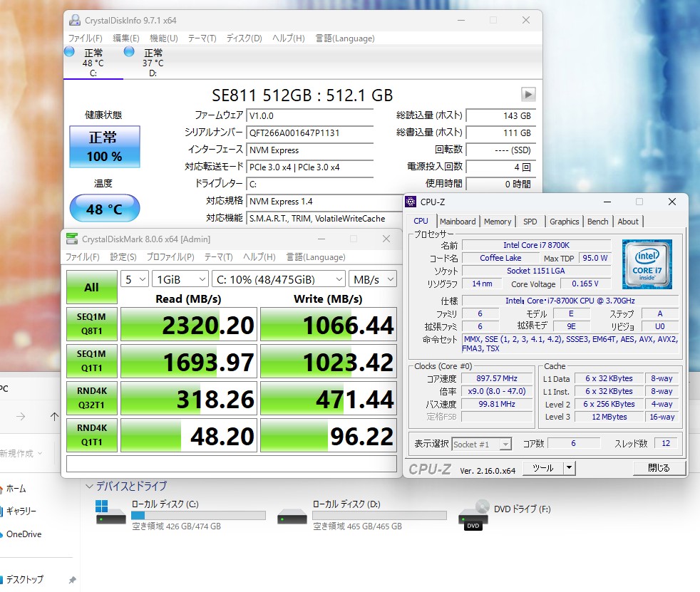Viewport: 700px width, 592px height.
Task: Open the CPU-Z tools dropdown arrow
Action: point(569,468)
